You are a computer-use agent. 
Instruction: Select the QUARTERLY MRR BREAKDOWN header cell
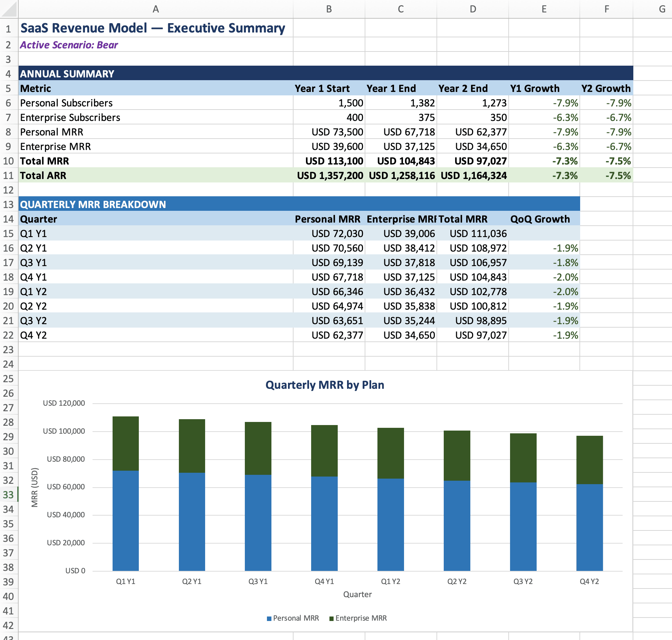[x=93, y=204]
